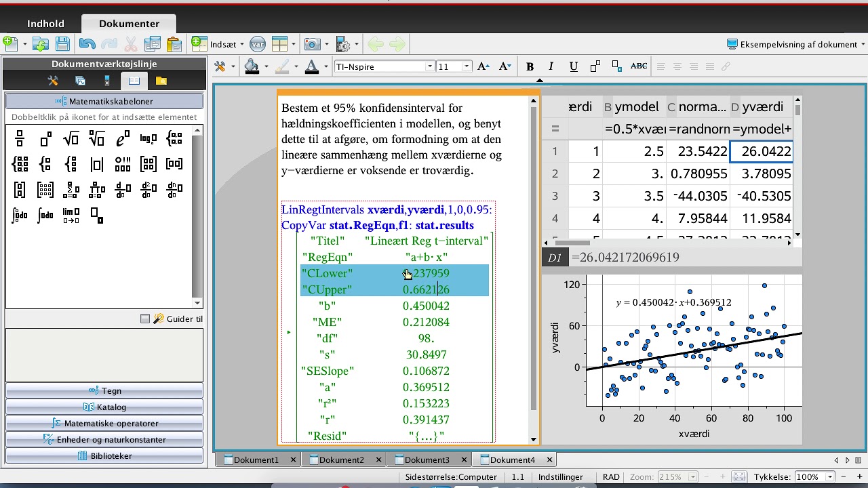Switch to the Indhold tab
Image resolution: width=868 pixels, height=488 pixels.
point(45,24)
